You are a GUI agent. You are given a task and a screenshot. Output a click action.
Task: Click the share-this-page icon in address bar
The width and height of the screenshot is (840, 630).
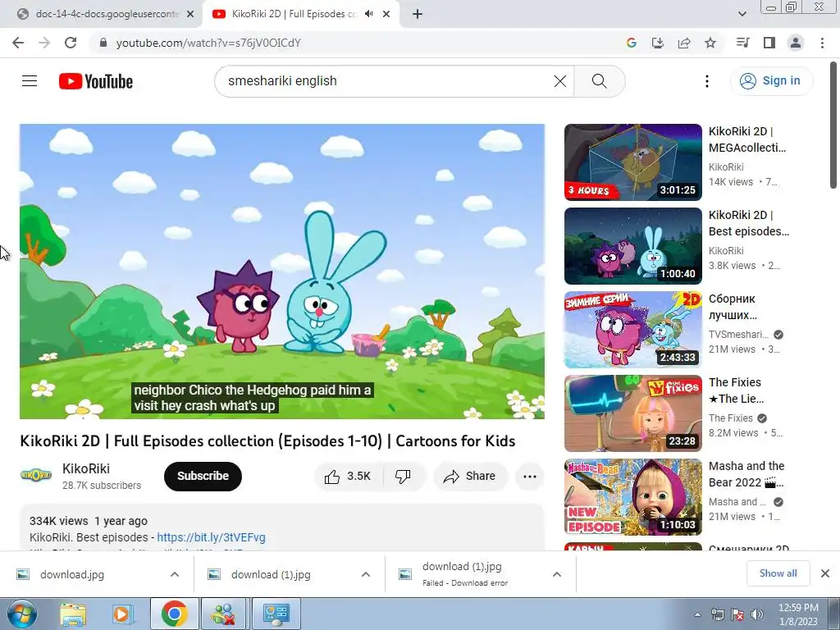(x=684, y=43)
